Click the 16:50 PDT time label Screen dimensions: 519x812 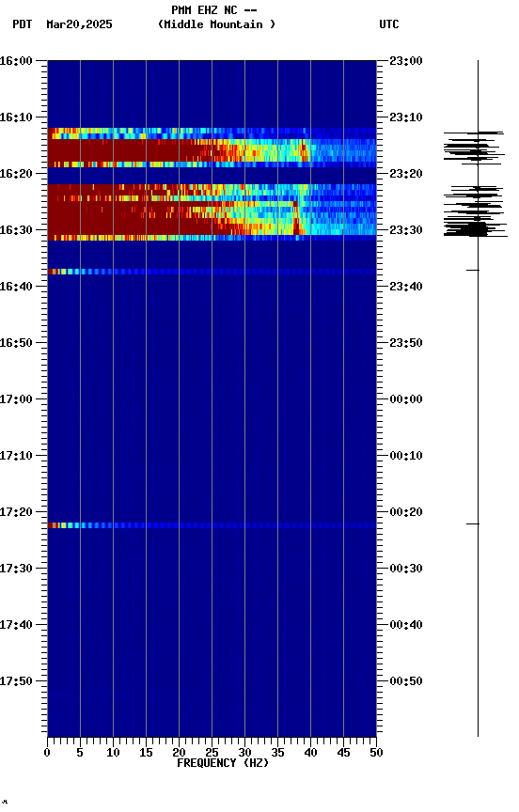16,343
